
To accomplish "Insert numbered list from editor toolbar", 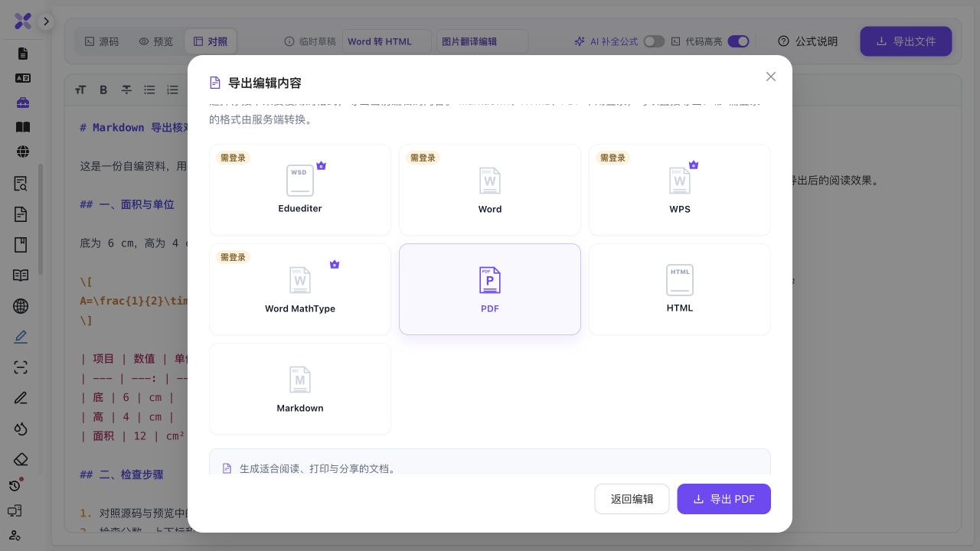I will click(x=172, y=90).
